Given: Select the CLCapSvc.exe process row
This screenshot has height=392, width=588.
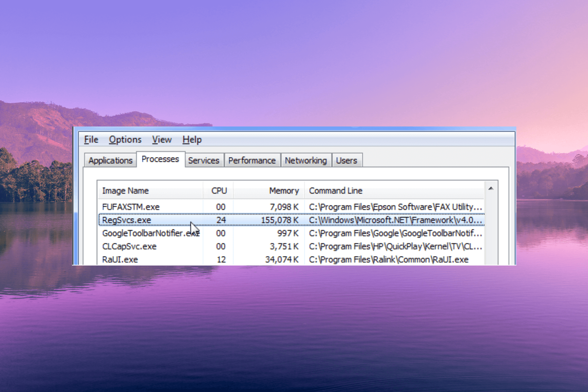Looking at the screenshot, I should coord(129,247).
